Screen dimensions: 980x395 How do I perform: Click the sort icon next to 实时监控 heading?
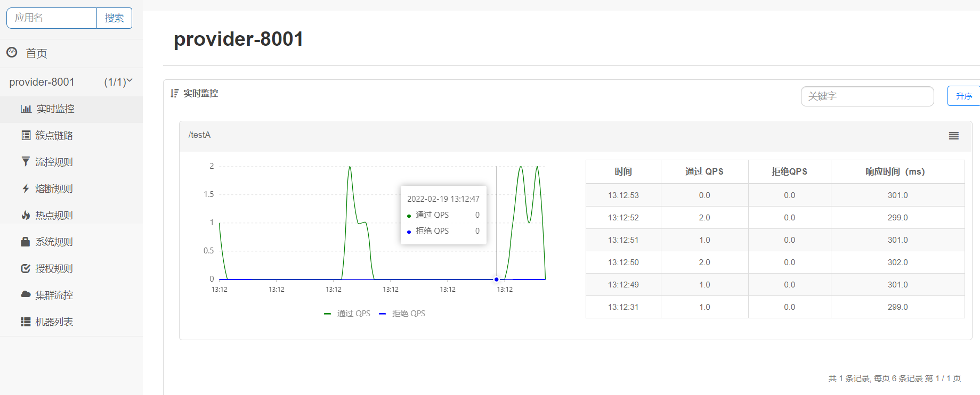click(x=174, y=93)
